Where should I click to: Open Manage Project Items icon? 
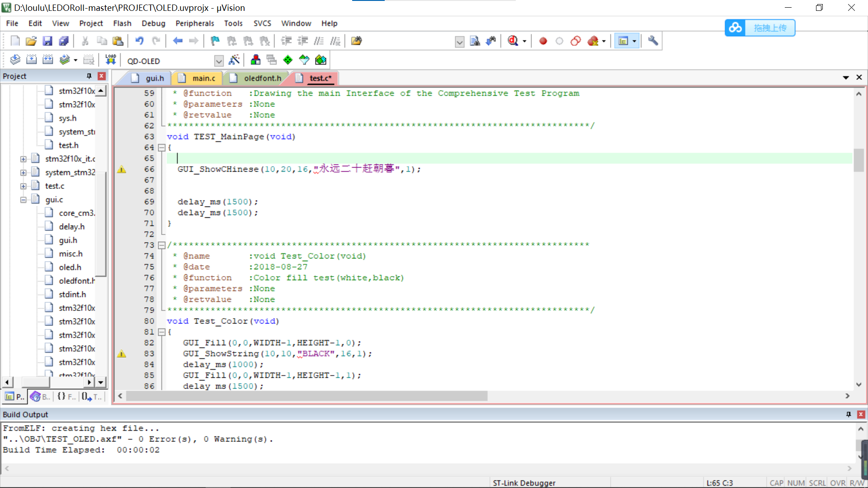point(255,60)
